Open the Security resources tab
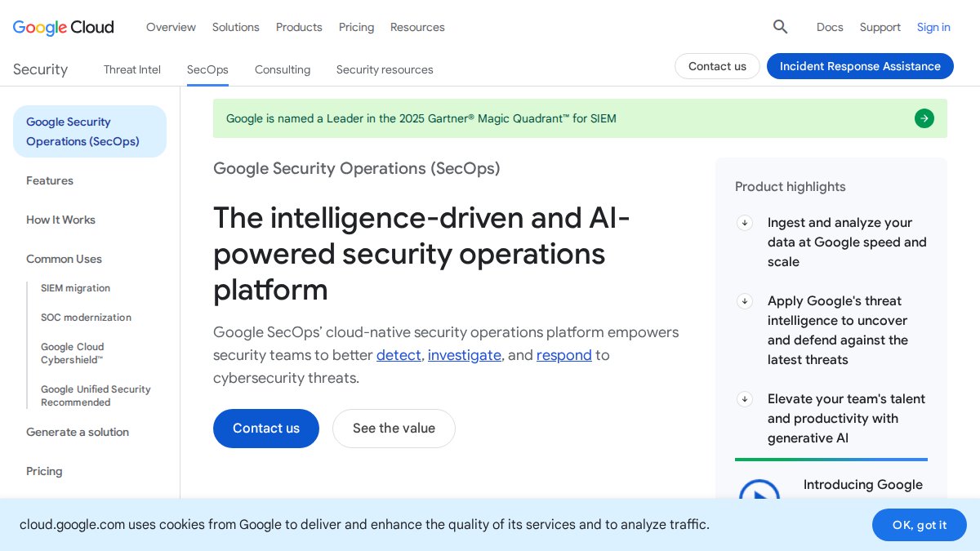This screenshot has width=980, height=551. (x=385, y=69)
